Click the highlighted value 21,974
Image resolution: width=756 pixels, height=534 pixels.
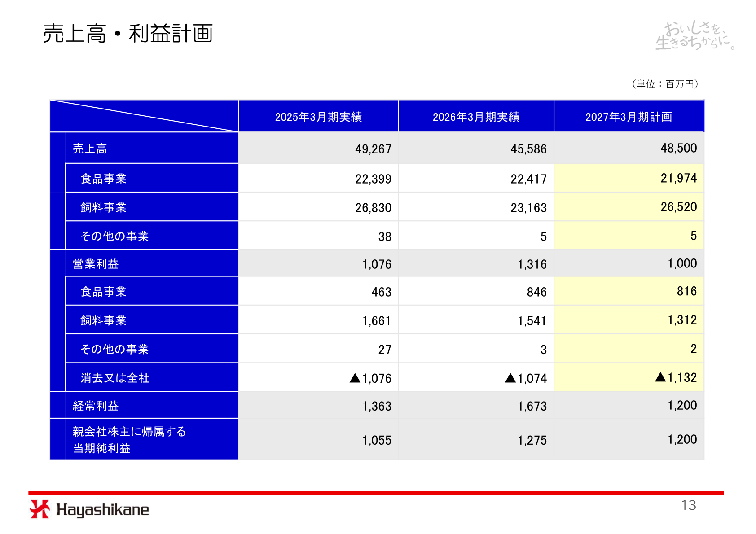(678, 178)
